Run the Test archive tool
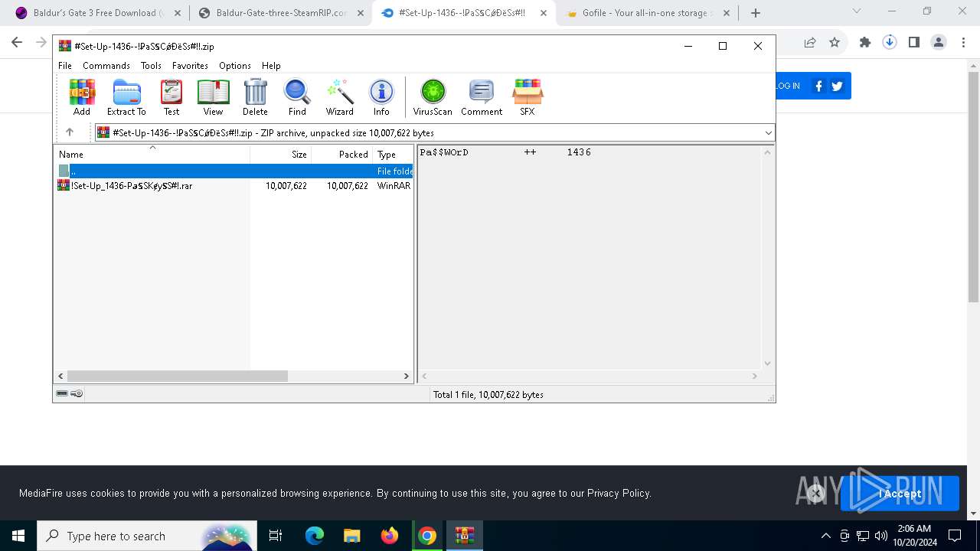Screen dimensions: 980x551 pos(171,97)
